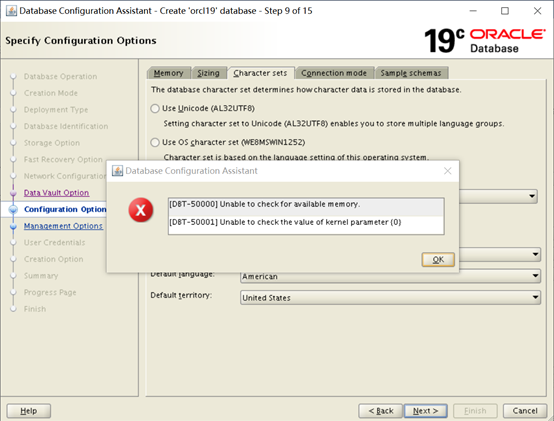Close the error dialog with X

point(447,171)
